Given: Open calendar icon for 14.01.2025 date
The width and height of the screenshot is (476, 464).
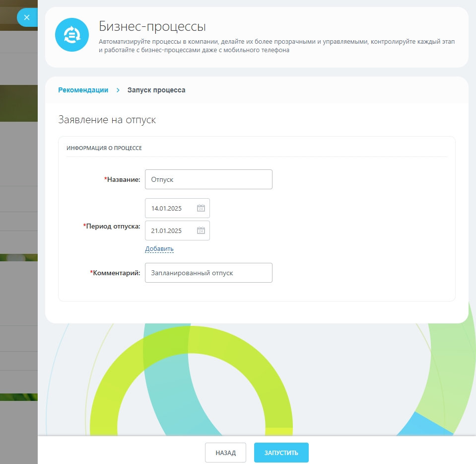Looking at the screenshot, I should pos(201,208).
